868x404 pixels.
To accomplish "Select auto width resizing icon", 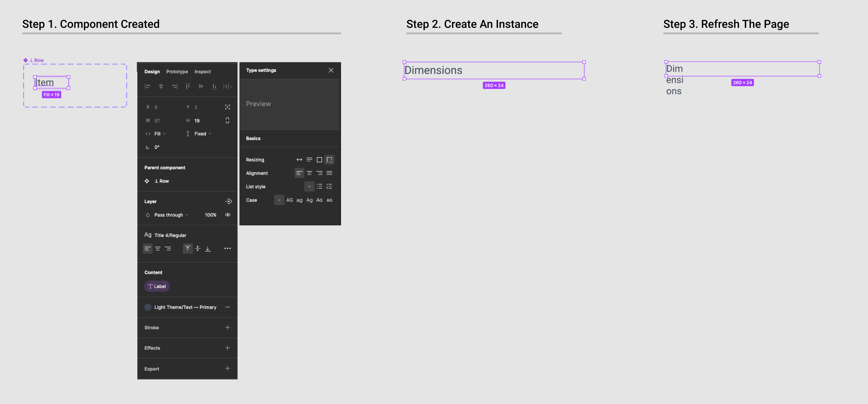I will [x=299, y=160].
